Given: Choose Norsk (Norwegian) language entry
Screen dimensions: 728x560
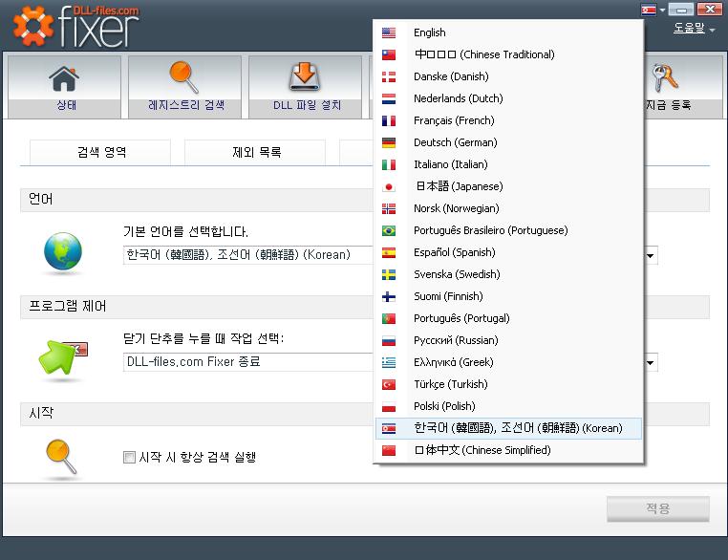Looking at the screenshot, I should [x=508, y=208].
